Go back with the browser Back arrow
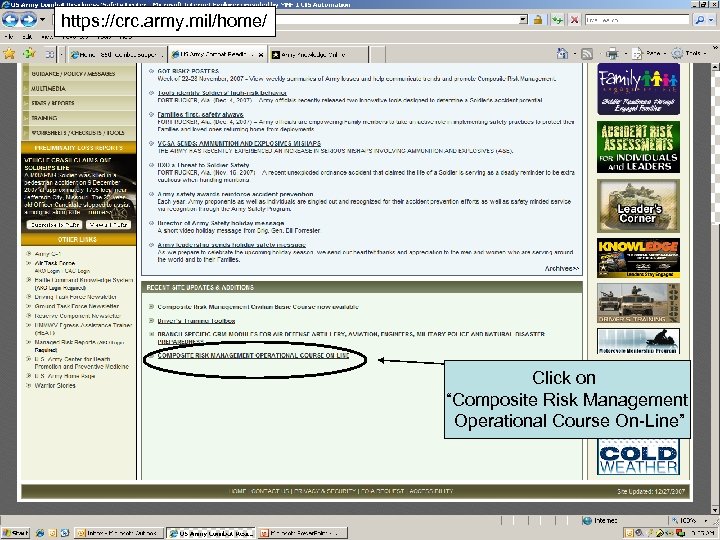 pos(11,20)
